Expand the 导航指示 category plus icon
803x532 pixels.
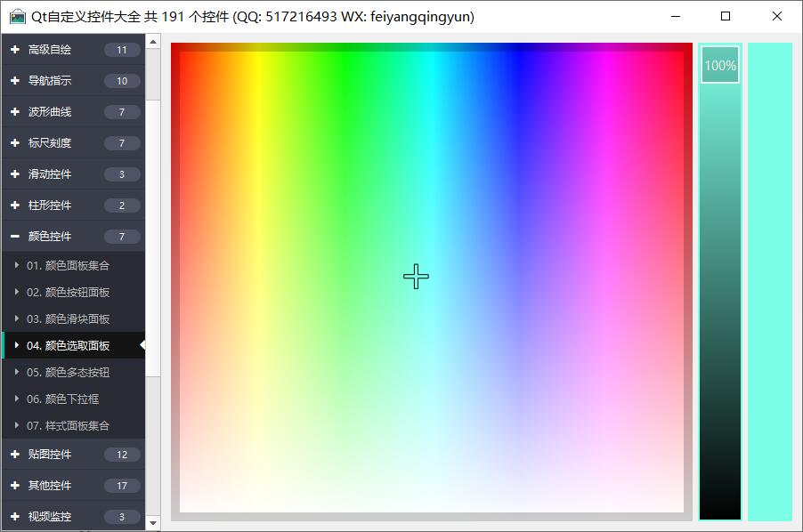(x=15, y=81)
